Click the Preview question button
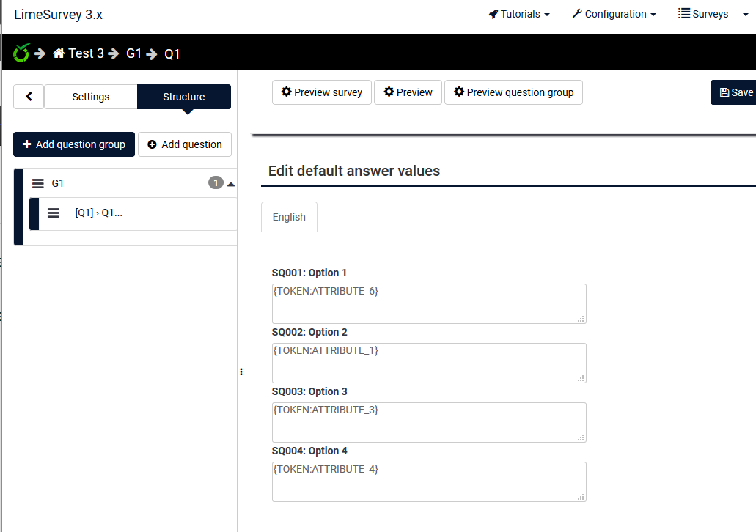The image size is (756, 532). pos(408,92)
